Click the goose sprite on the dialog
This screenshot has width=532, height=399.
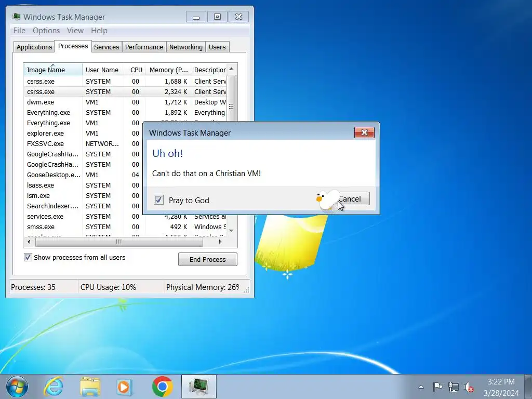point(327,199)
